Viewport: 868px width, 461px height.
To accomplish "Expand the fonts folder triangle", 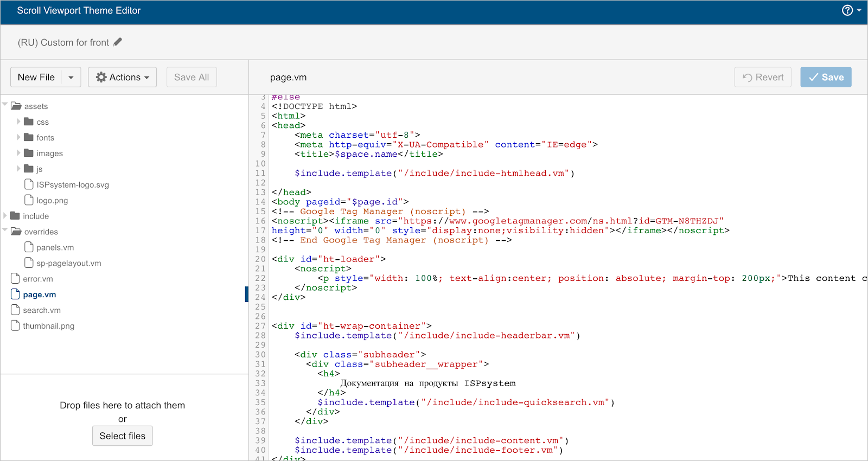I will [18, 137].
